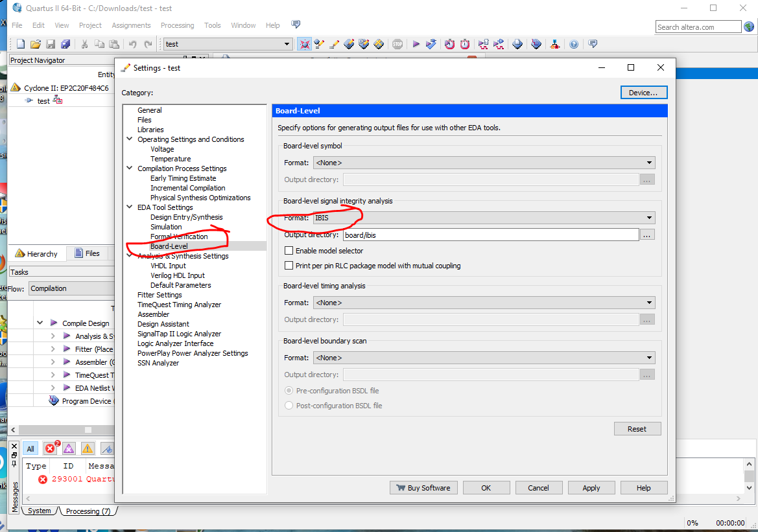Collapse the Compile Design task tree
The width and height of the screenshot is (758, 532).
[x=40, y=323]
